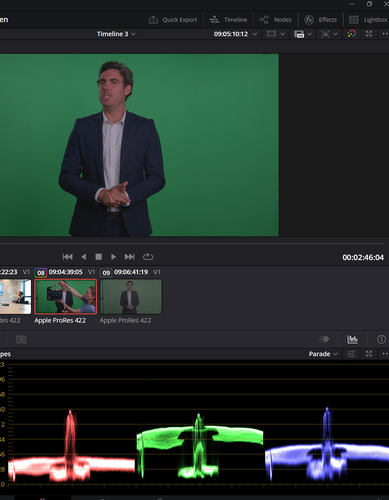The width and height of the screenshot is (389, 500).
Task: Toggle the Nodes panel button
Action: click(276, 20)
